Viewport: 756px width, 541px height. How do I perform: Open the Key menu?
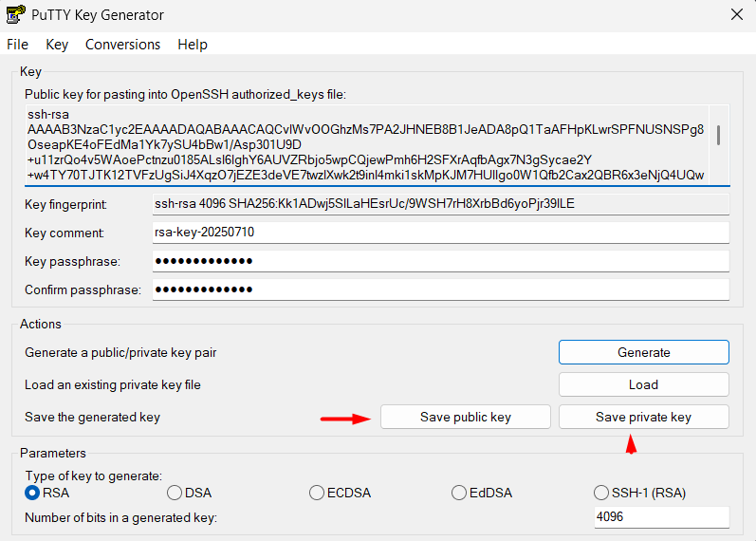pyautogui.click(x=57, y=45)
